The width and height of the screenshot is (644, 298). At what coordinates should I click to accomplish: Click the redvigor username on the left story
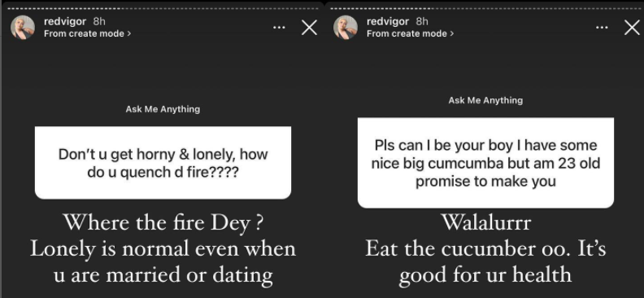pos(66,22)
